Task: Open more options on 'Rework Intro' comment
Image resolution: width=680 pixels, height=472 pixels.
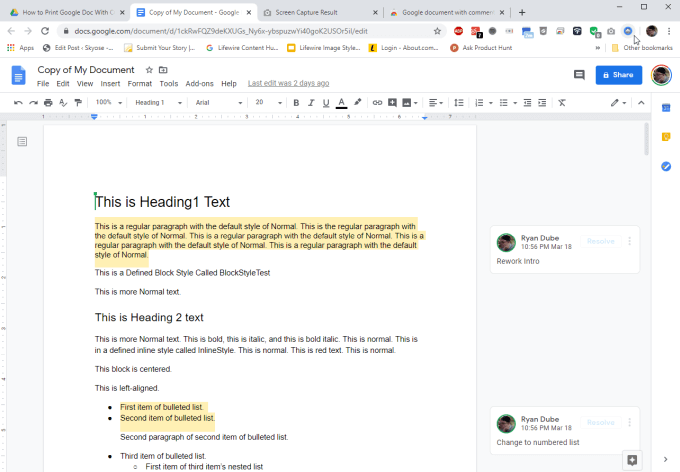Action: (630, 241)
